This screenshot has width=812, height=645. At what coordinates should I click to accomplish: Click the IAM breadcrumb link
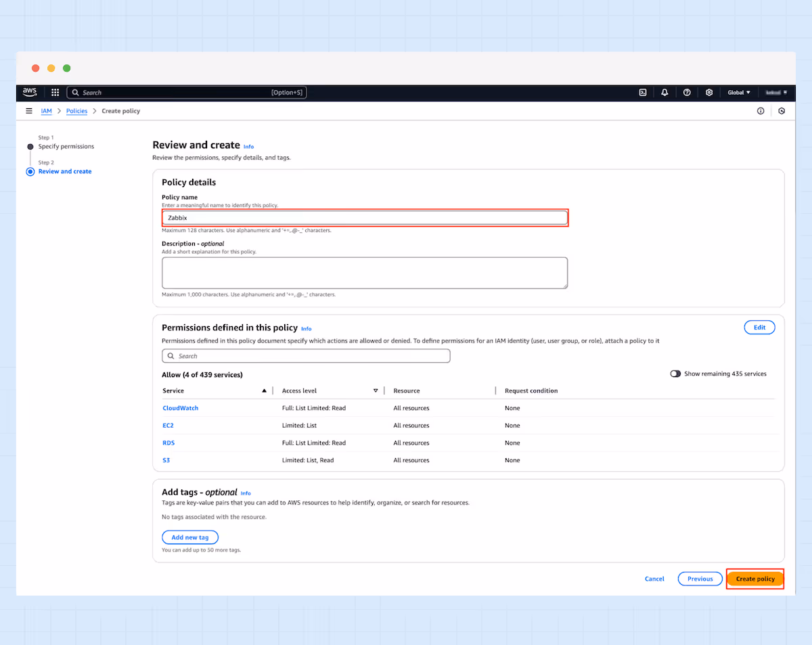(46, 111)
